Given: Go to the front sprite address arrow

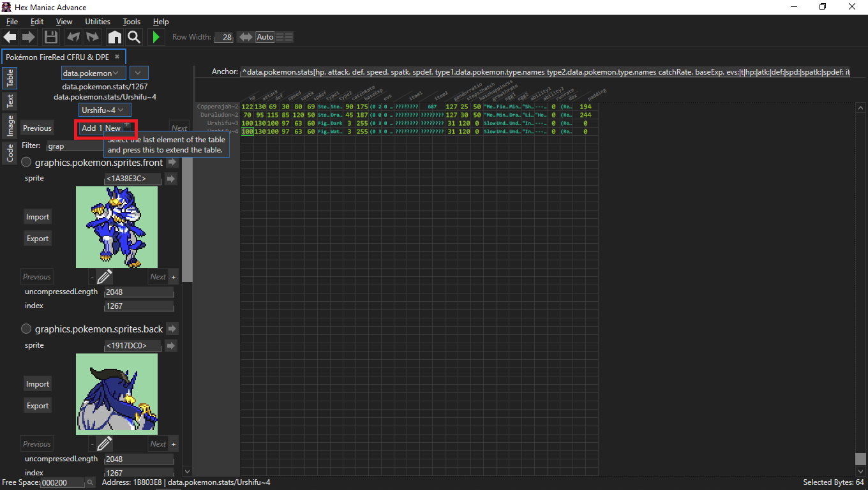Looking at the screenshot, I should pos(170,179).
